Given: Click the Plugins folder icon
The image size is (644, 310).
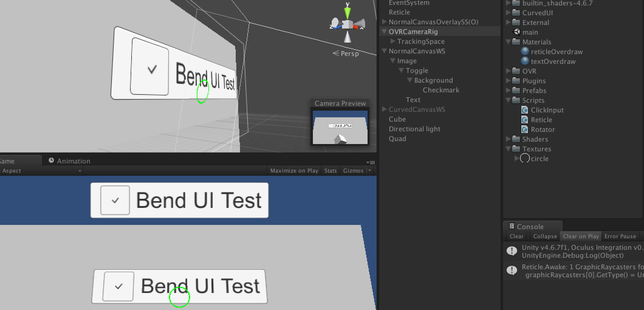Looking at the screenshot, I should 516,81.
